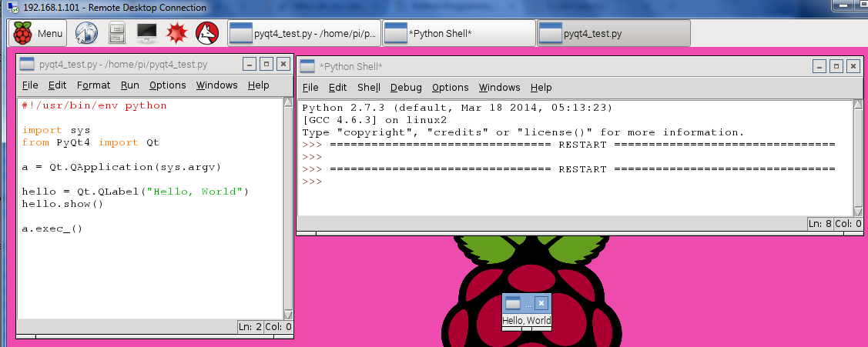The image size is (868, 347).
Task: Open the Debug menu in Python Shell
Action: pyautogui.click(x=406, y=88)
